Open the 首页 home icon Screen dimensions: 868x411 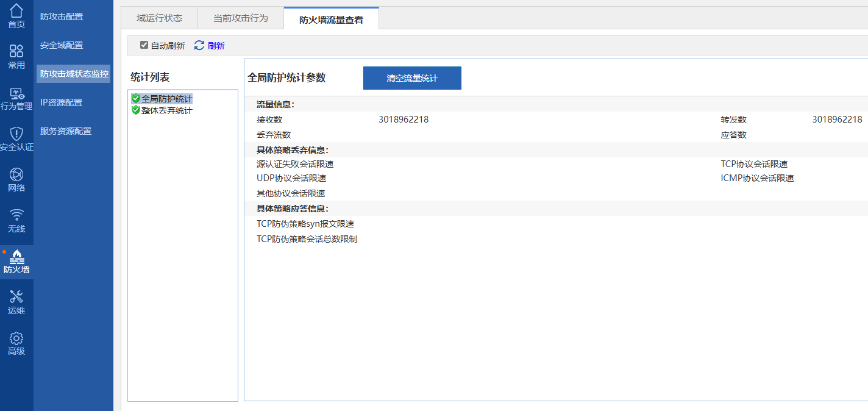coord(16,11)
